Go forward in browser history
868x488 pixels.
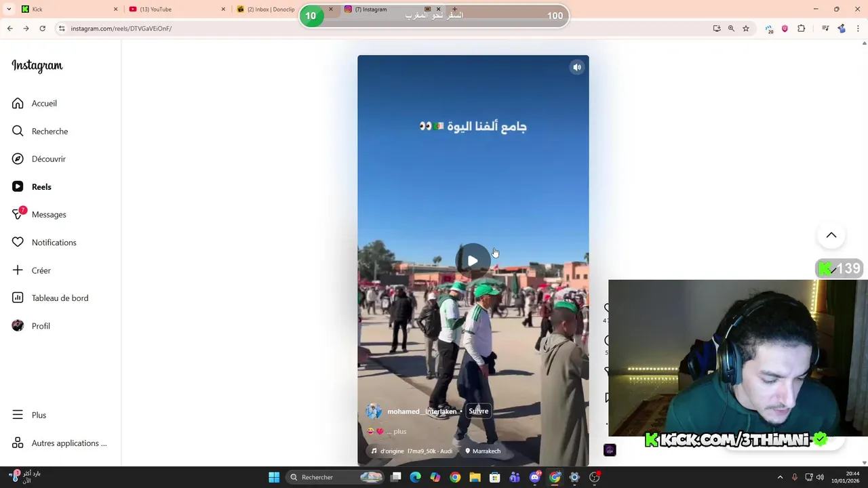26,28
